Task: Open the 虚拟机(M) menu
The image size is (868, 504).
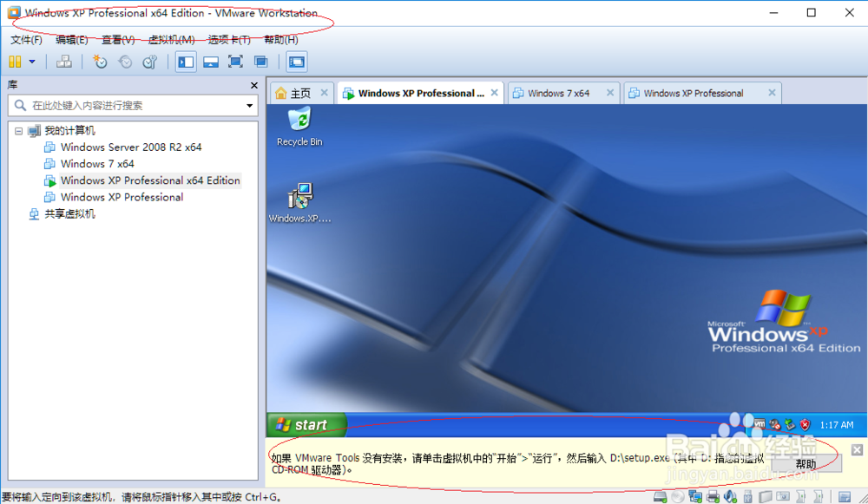Action: (x=171, y=40)
